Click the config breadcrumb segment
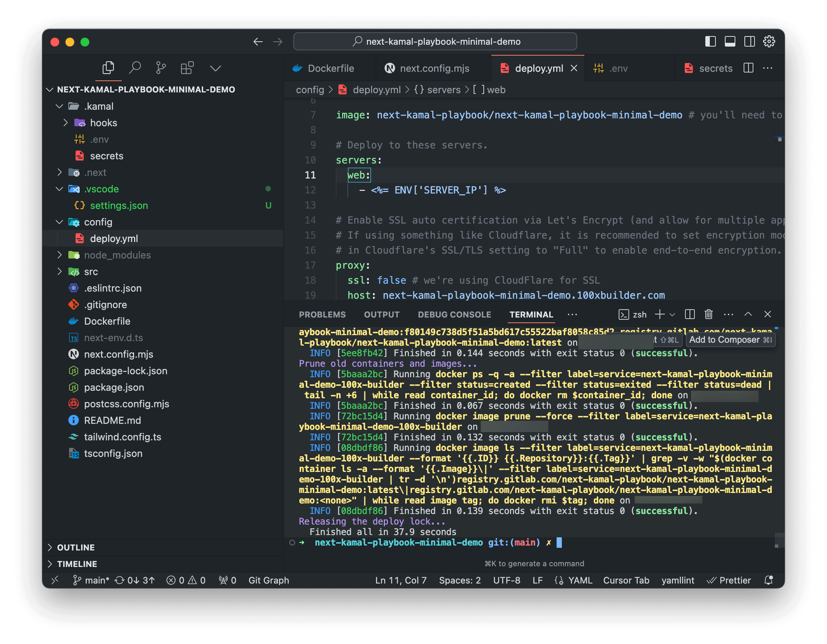This screenshot has width=827, height=644. pos(310,90)
